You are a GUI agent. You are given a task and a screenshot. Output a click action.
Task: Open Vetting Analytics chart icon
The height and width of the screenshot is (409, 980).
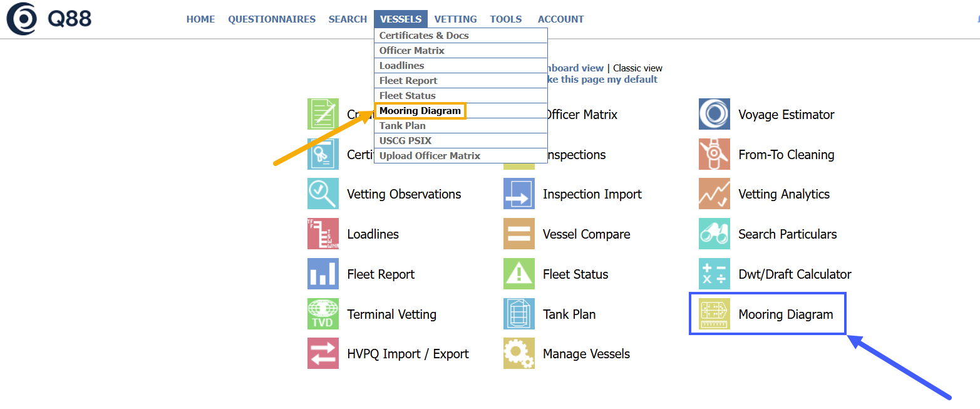[714, 194]
